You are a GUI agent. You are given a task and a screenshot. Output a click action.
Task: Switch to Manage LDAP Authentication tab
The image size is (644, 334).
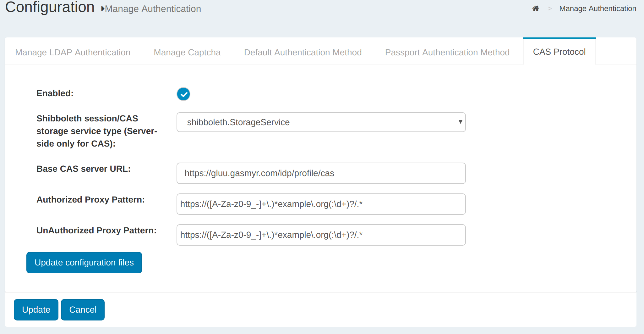[73, 52]
